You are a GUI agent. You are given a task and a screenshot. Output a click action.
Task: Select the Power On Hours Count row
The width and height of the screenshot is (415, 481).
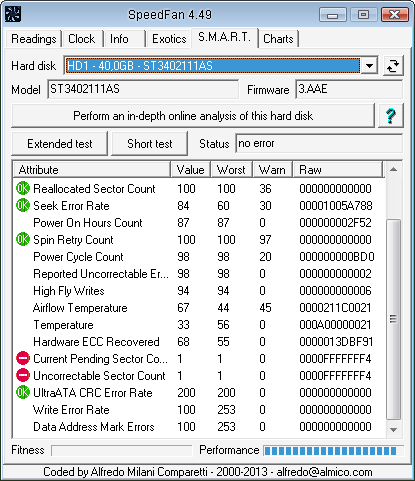(199, 223)
